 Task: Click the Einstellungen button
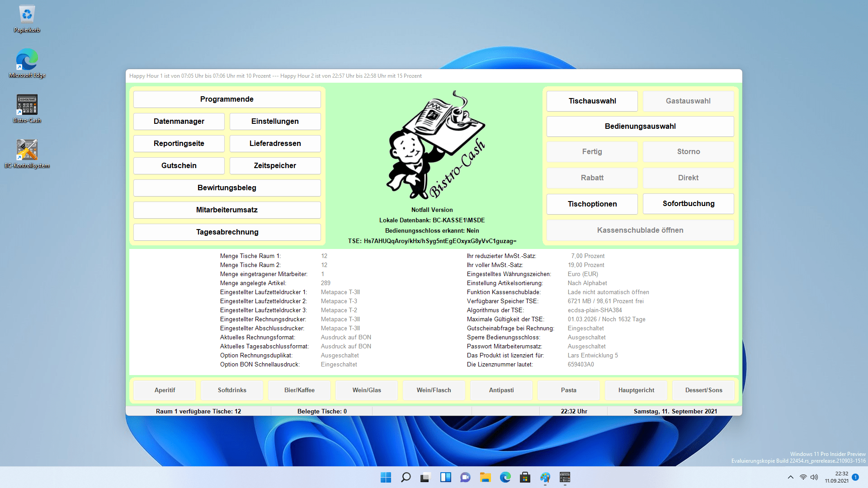[275, 121]
